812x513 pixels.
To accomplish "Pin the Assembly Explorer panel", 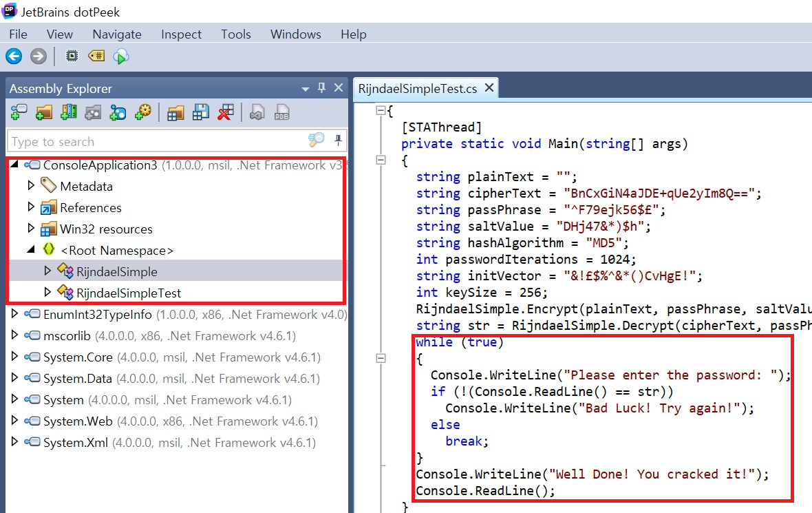I will tap(321, 87).
